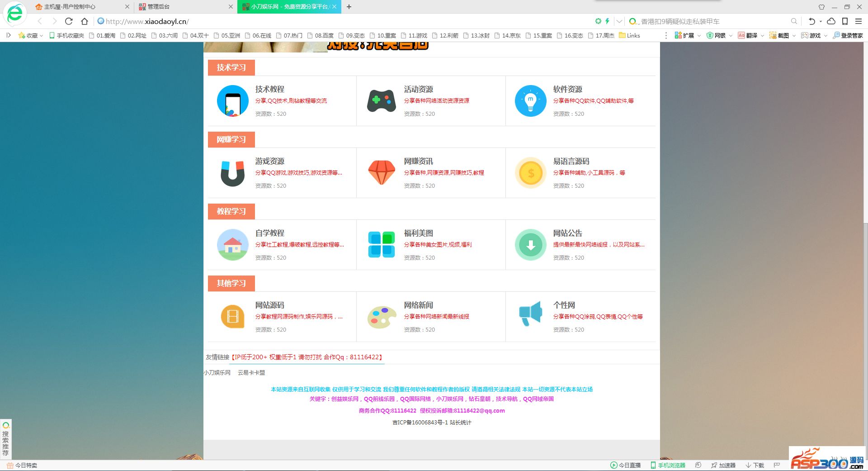Open the 技术教程 category link
This screenshot has width=868, height=471.
(270, 89)
